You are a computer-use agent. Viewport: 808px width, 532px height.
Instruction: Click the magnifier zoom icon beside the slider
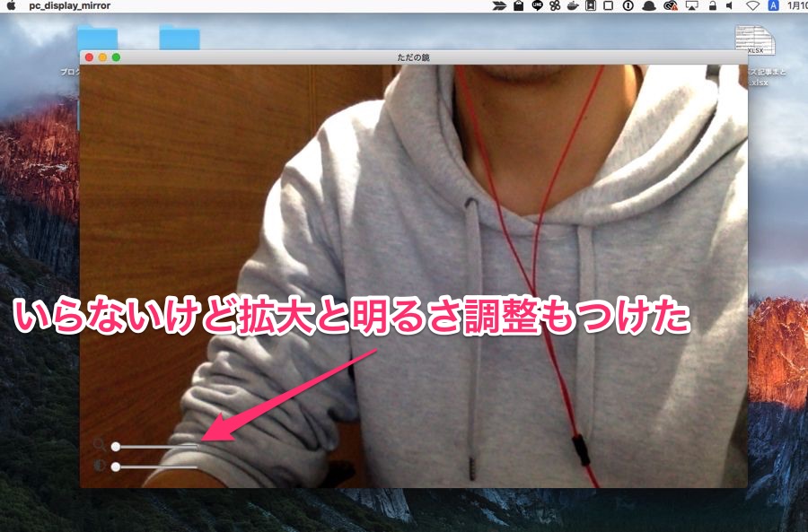pos(100,444)
